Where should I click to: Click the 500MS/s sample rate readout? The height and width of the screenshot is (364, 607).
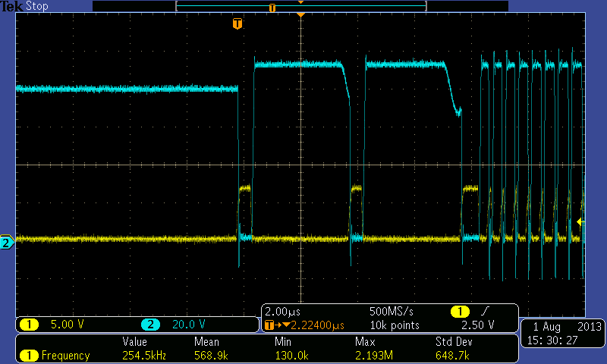point(392,312)
